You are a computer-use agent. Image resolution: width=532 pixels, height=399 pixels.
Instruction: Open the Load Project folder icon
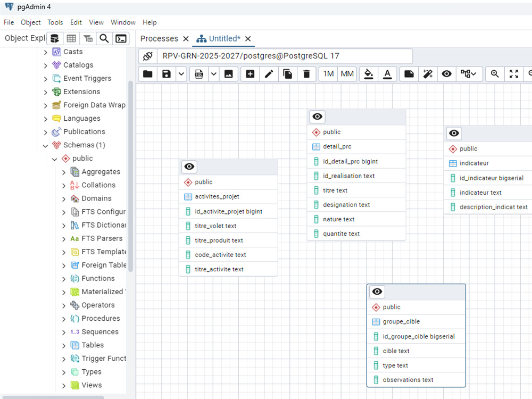click(147, 74)
